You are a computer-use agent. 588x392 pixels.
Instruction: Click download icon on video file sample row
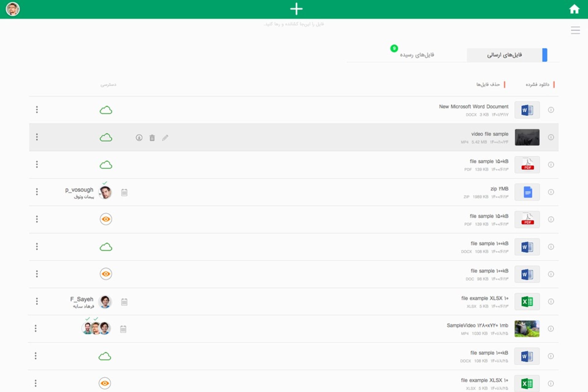click(139, 138)
